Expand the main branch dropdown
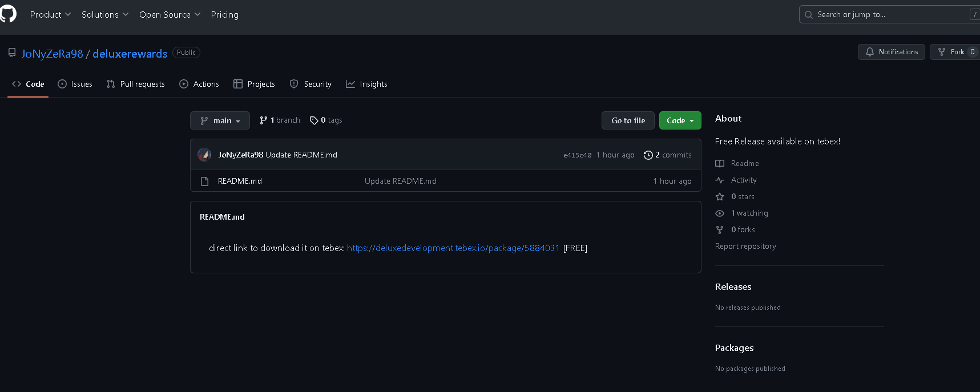This screenshot has height=392, width=980. 220,120
